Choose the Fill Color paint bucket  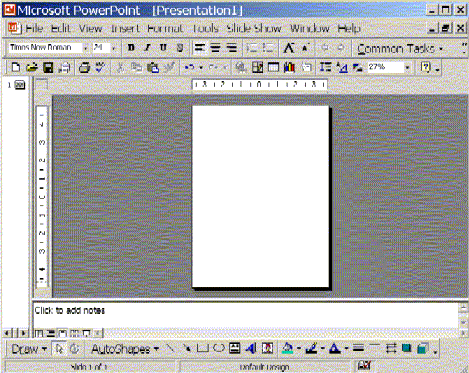(x=287, y=348)
